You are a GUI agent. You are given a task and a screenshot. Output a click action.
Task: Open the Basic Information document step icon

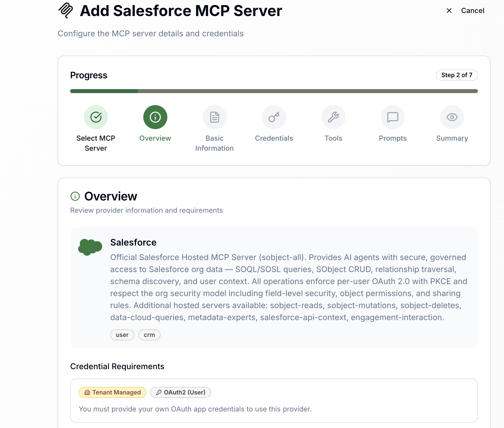point(214,117)
